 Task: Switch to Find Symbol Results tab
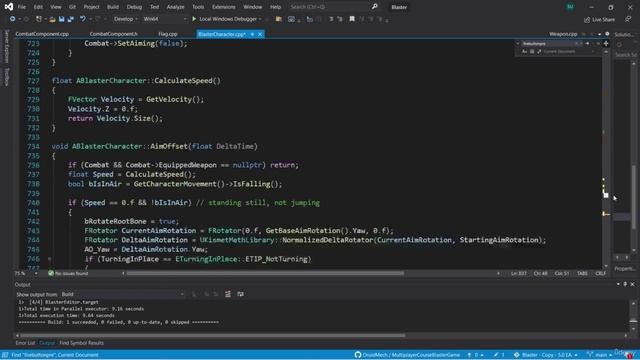click(81, 343)
